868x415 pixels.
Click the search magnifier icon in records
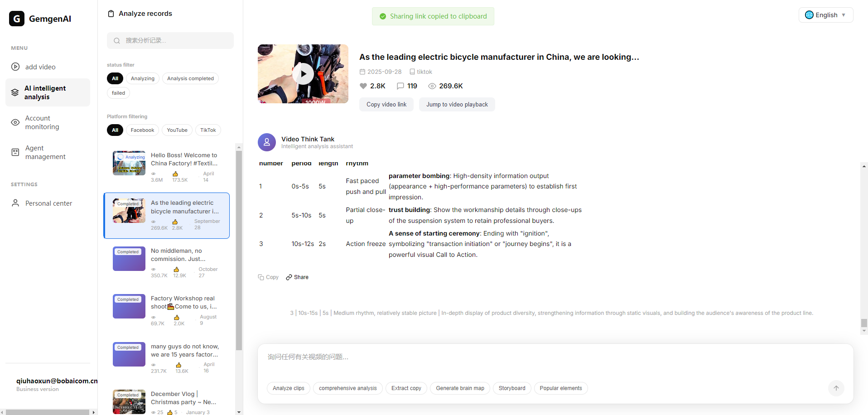tap(117, 41)
